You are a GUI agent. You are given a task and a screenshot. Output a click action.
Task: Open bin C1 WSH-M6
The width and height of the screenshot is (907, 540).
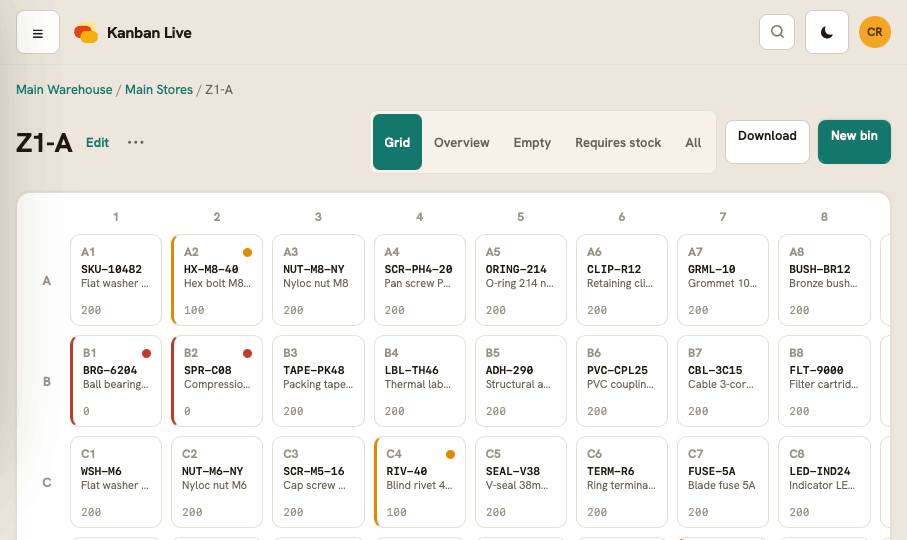pos(116,482)
